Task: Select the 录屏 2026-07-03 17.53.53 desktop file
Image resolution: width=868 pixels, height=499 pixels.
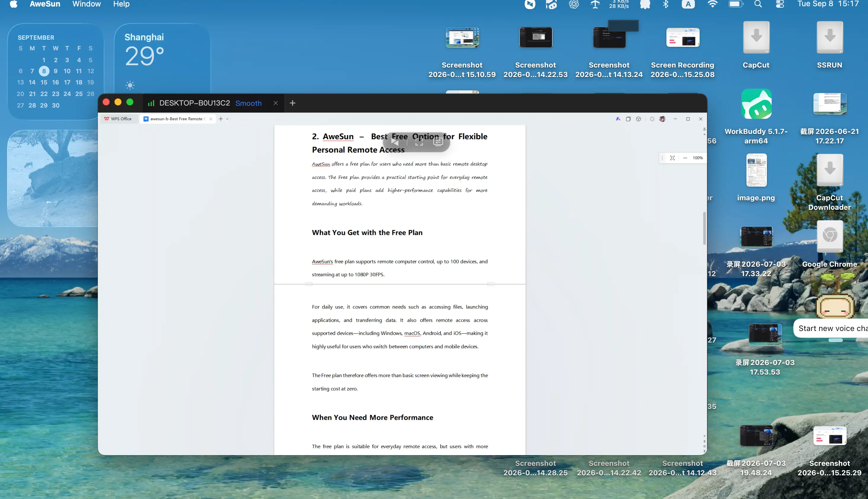Action: click(x=765, y=335)
